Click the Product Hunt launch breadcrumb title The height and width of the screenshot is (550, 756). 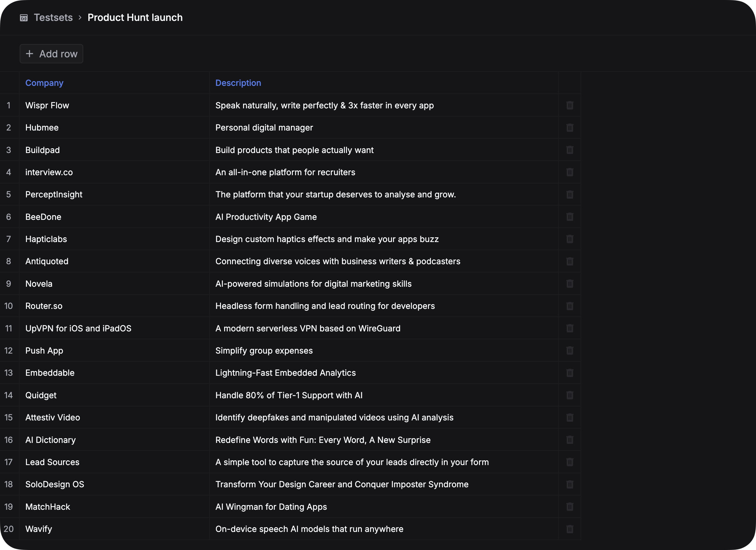(135, 18)
